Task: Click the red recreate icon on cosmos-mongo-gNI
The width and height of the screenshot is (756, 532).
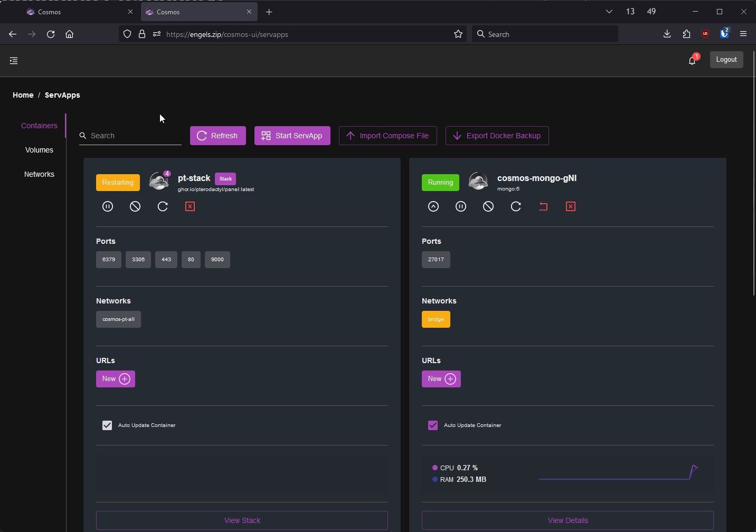Action: pyautogui.click(x=543, y=206)
